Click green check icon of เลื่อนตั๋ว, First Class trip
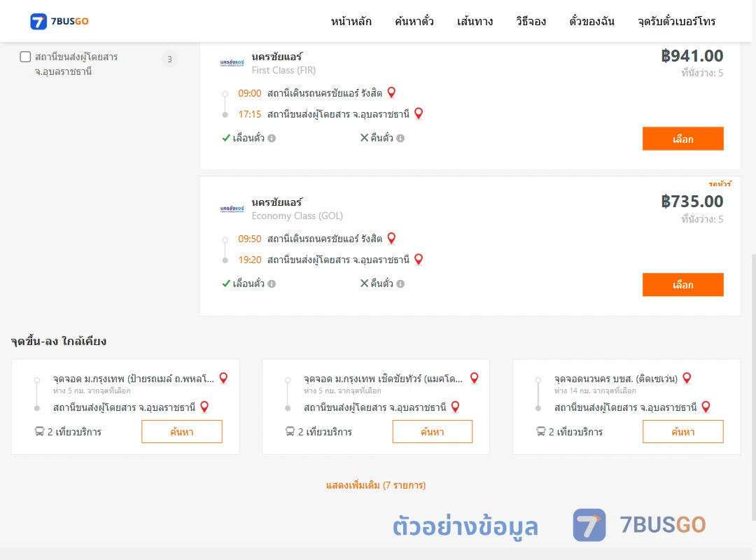 (226, 138)
